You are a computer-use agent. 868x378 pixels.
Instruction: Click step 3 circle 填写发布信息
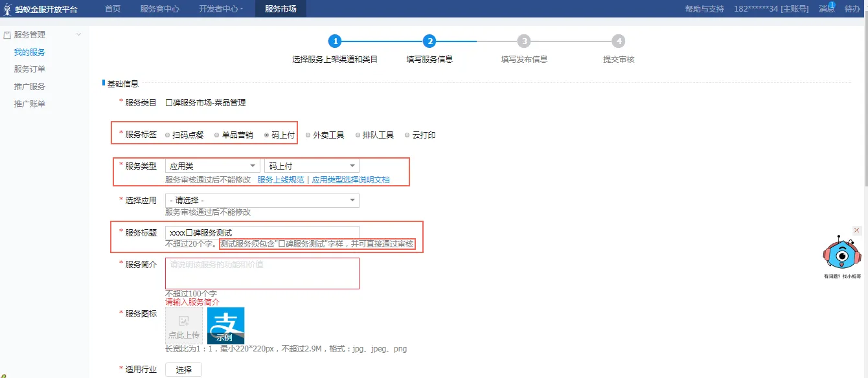524,41
